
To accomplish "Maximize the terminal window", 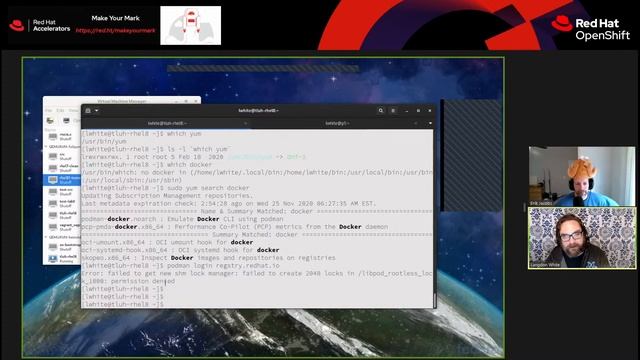I will [x=418, y=111].
